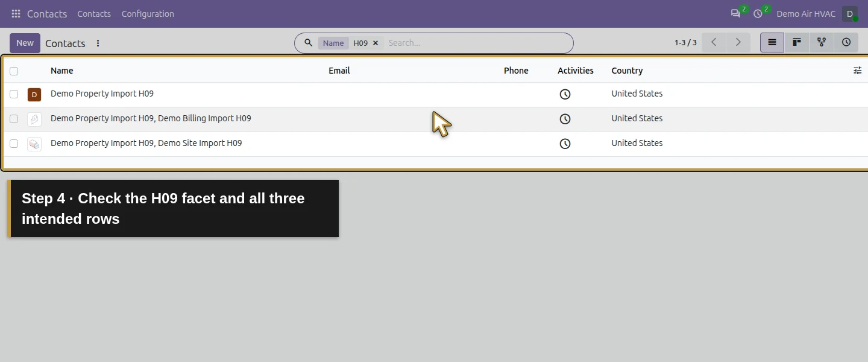The width and height of the screenshot is (868, 362).
Task: Open the conversations messages icon
Action: [x=735, y=14]
